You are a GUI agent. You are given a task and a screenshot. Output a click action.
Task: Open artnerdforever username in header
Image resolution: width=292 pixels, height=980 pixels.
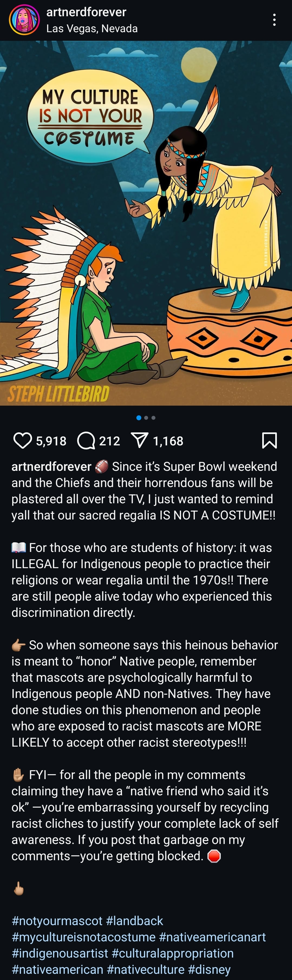86,12
